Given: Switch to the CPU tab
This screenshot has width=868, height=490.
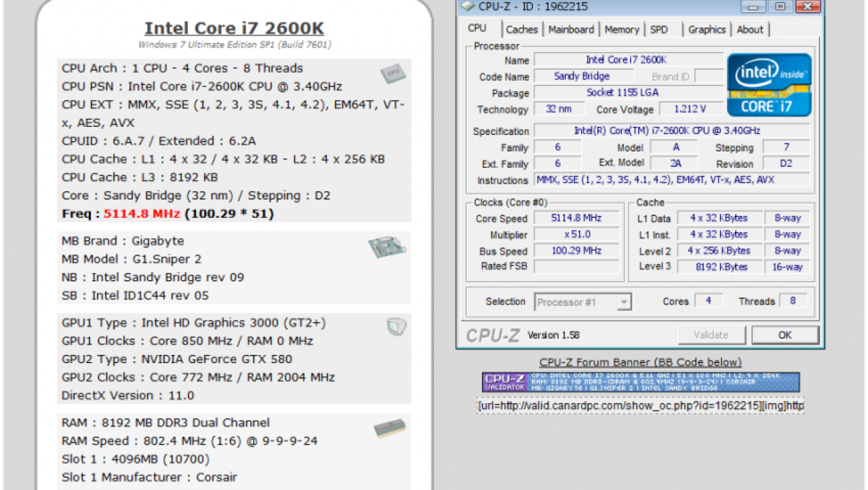Looking at the screenshot, I should [477, 29].
